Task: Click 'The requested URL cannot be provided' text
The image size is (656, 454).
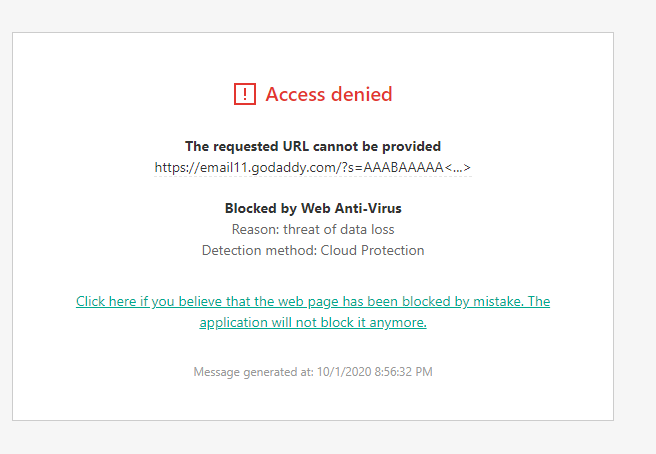Action: tap(313, 146)
